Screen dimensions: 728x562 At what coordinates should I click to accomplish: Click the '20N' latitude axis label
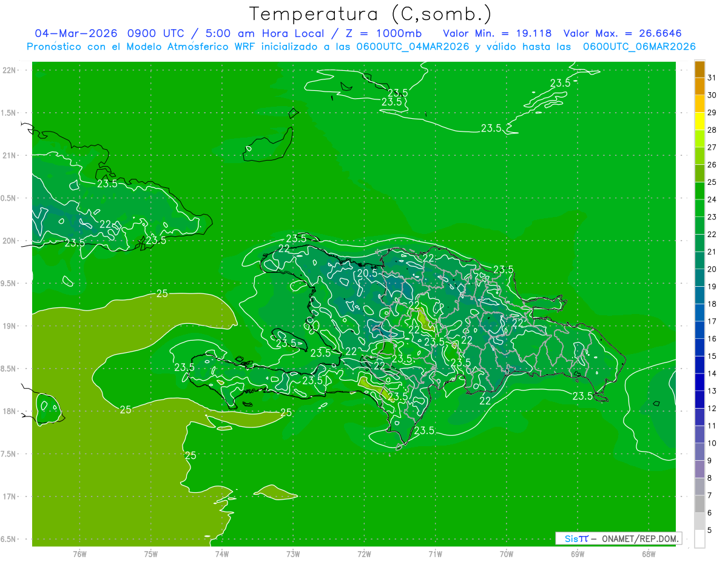pos(10,241)
